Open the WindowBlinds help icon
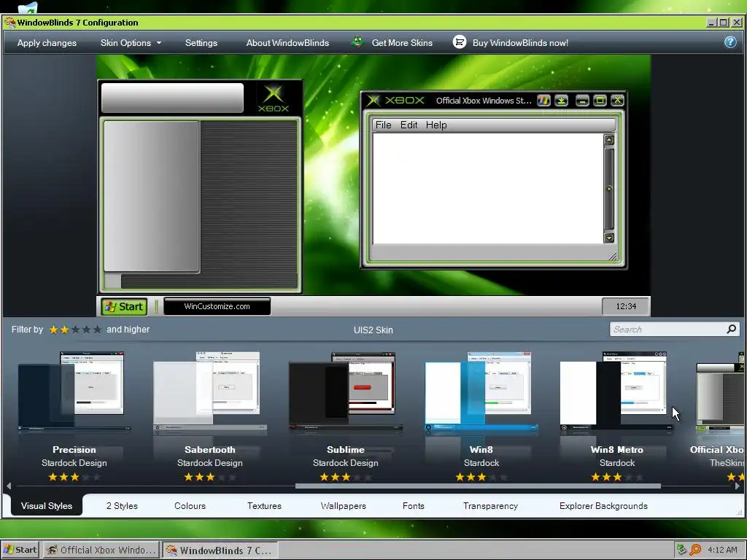This screenshot has height=560, width=747. tap(729, 42)
